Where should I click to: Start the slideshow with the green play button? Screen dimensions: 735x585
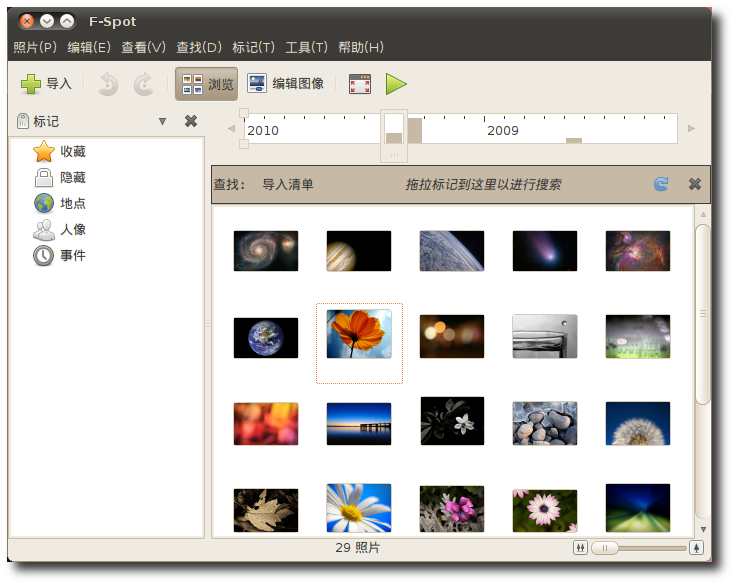click(396, 84)
